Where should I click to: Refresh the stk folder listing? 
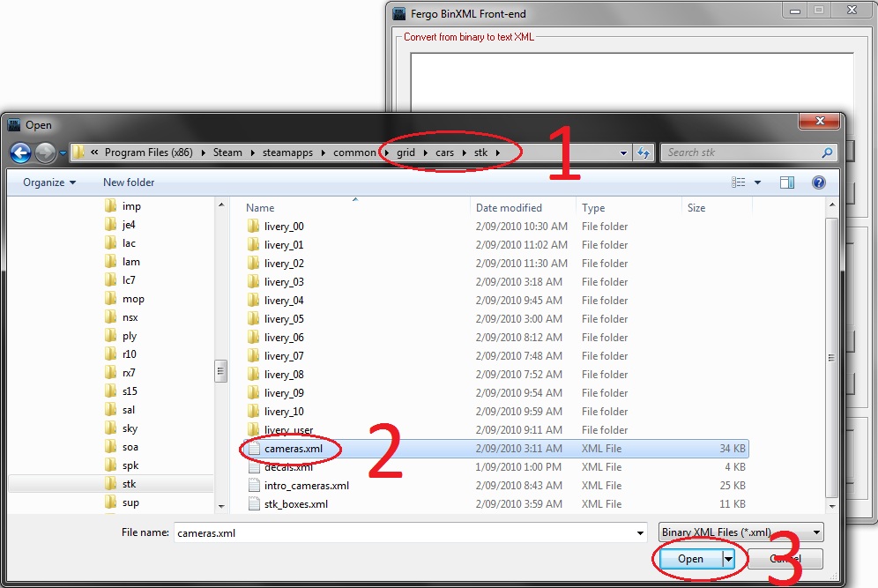(x=644, y=153)
